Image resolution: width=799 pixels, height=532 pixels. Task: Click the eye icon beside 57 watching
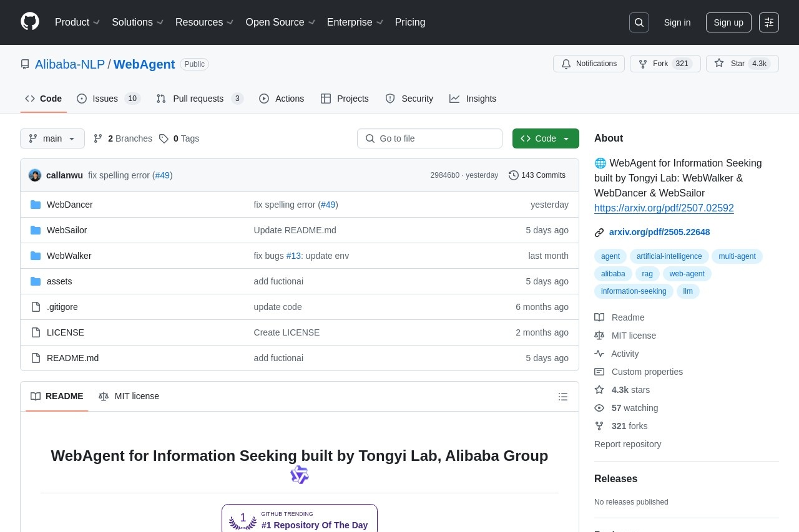coord(599,408)
